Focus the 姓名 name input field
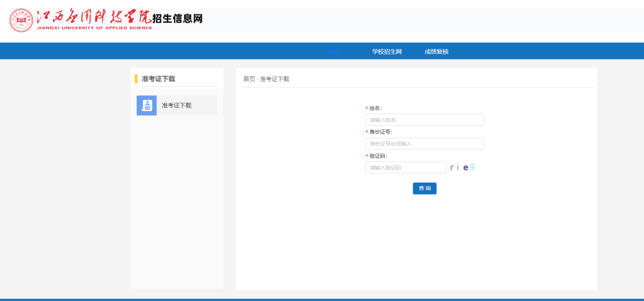Screen dimensions: 644x301 (425, 120)
